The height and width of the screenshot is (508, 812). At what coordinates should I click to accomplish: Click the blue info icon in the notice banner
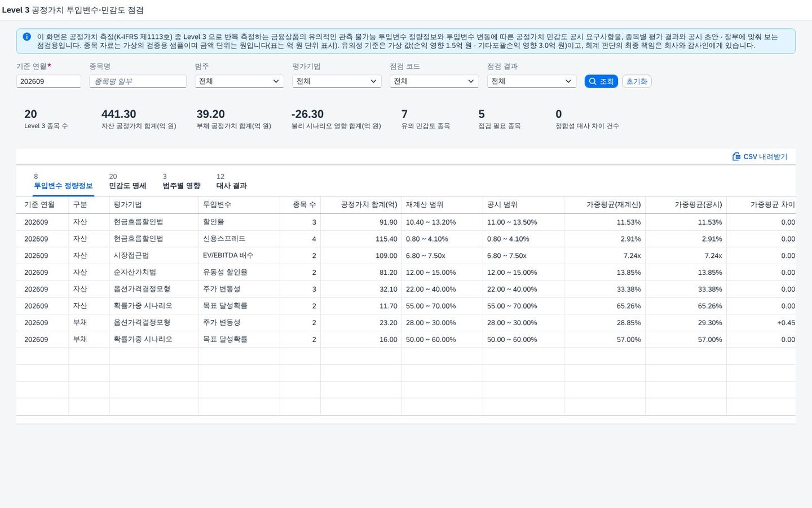(x=27, y=37)
